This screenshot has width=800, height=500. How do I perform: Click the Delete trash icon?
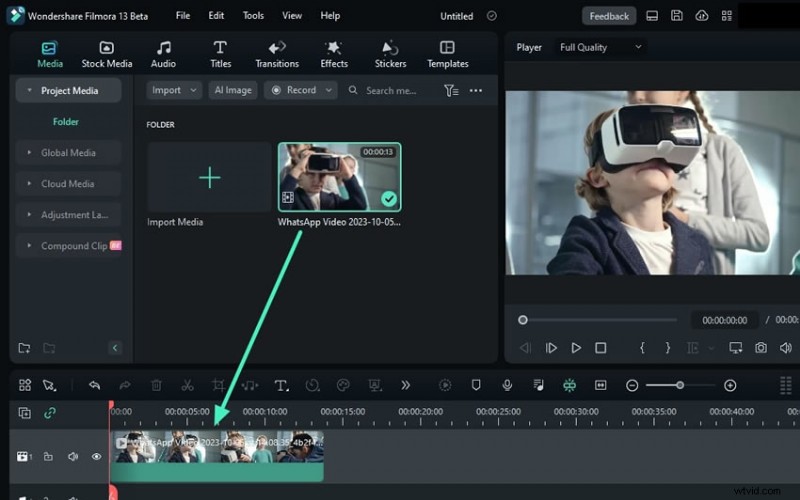point(156,385)
